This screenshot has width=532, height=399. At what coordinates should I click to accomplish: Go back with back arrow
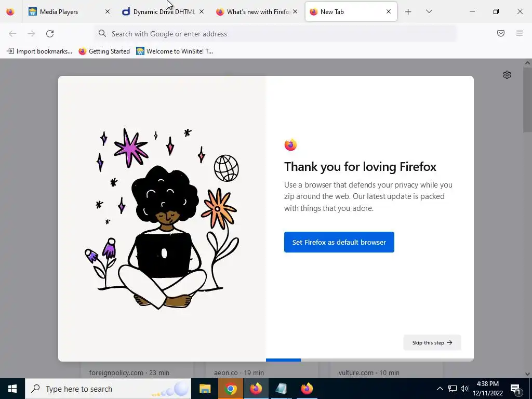tap(12, 34)
